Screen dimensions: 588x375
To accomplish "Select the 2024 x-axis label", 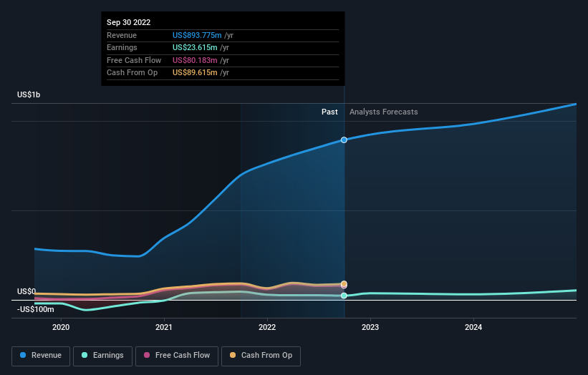I will click(473, 328).
